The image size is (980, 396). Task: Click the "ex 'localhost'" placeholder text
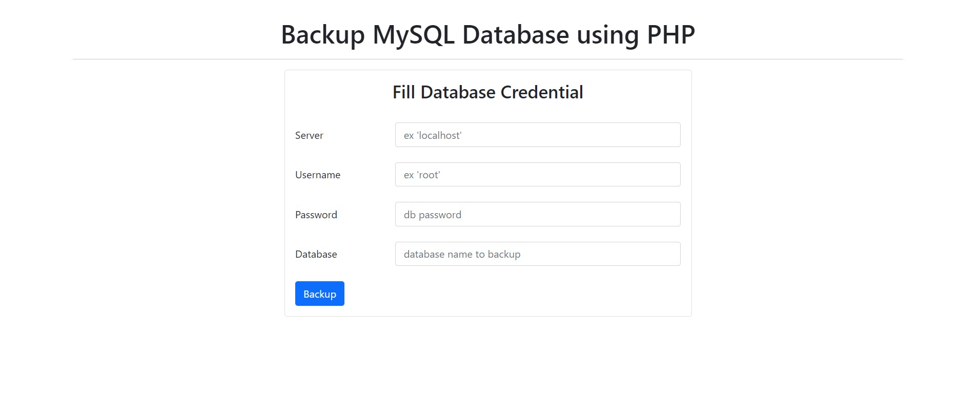pos(433,135)
